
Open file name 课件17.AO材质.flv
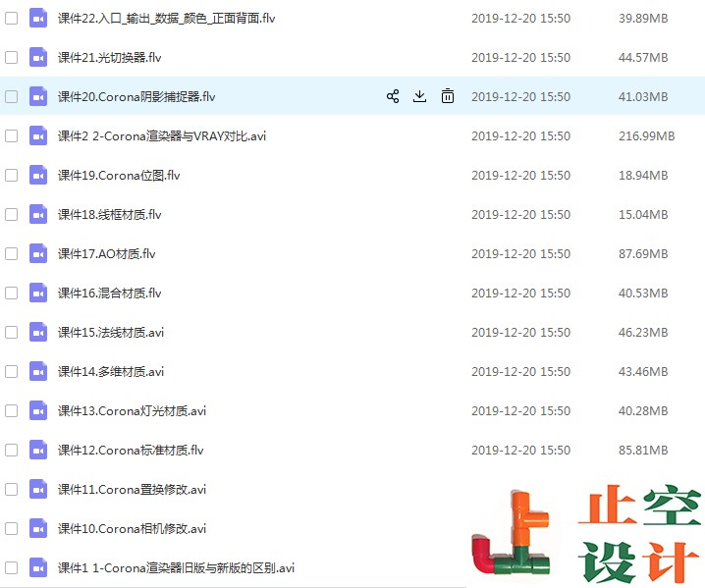pos(107,253)
